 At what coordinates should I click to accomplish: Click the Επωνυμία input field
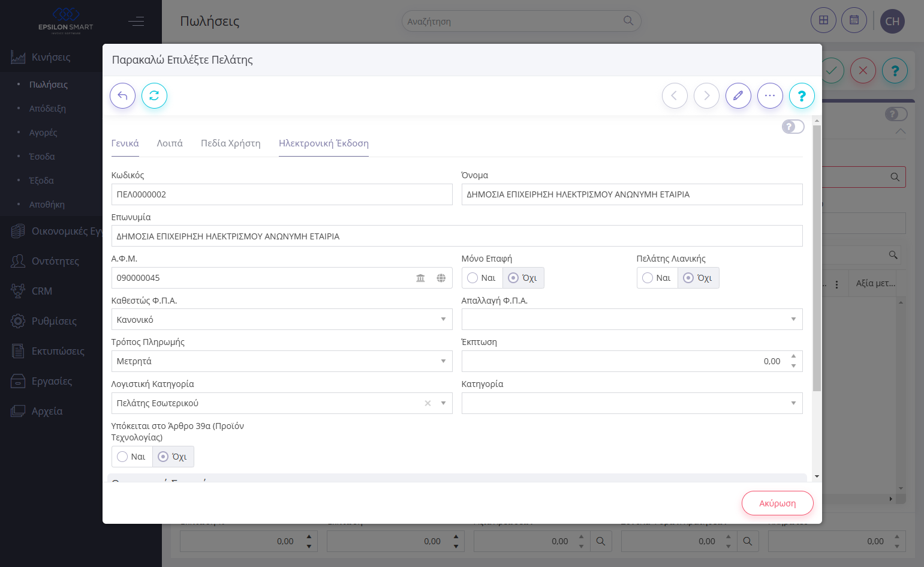(457, 236)
